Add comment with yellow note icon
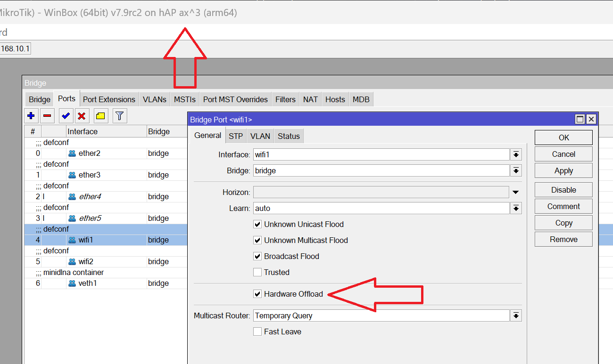 100,115
